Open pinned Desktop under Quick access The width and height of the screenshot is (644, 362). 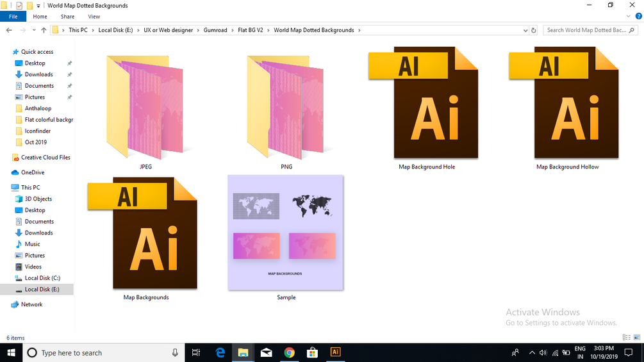35,63
